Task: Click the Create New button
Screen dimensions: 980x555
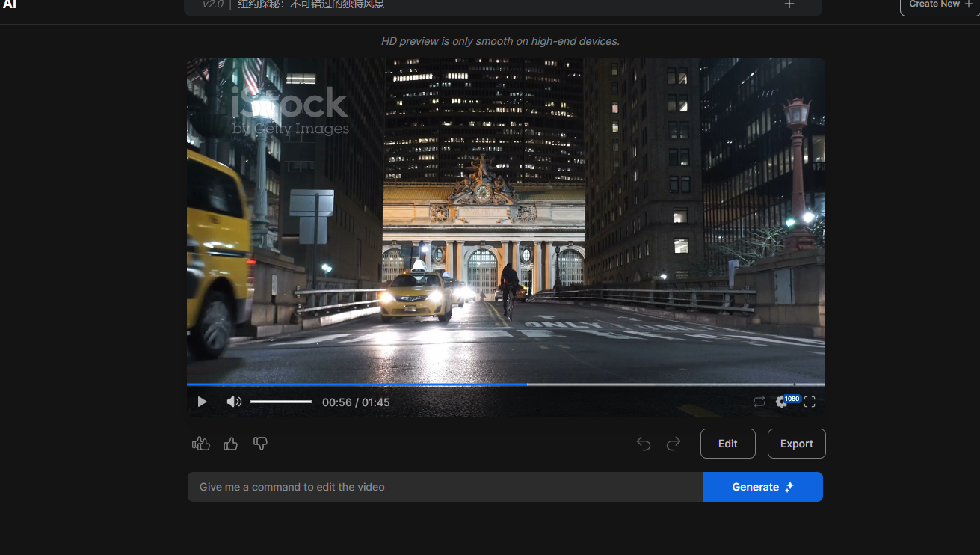Action: pyautogui.click(x=940, y=5)
